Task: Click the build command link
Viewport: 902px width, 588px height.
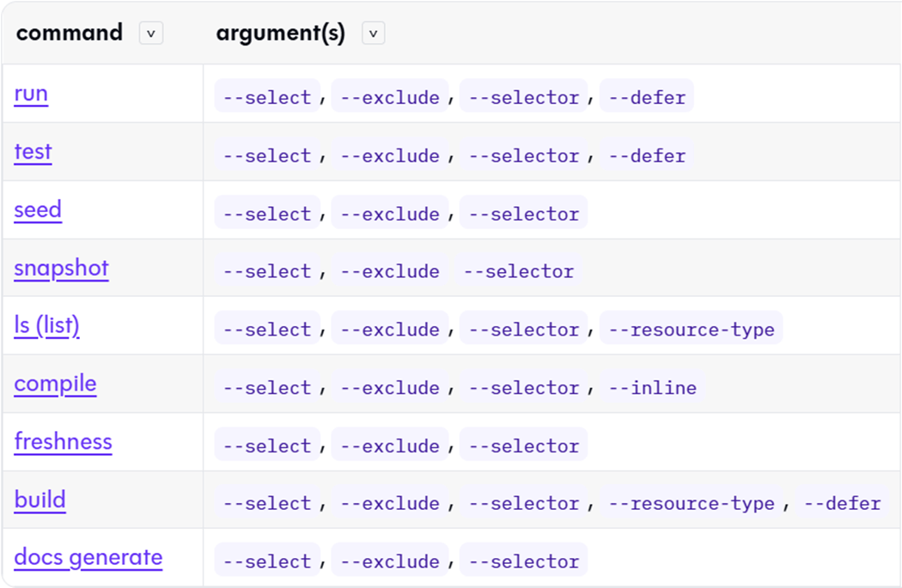Action: 40,500
